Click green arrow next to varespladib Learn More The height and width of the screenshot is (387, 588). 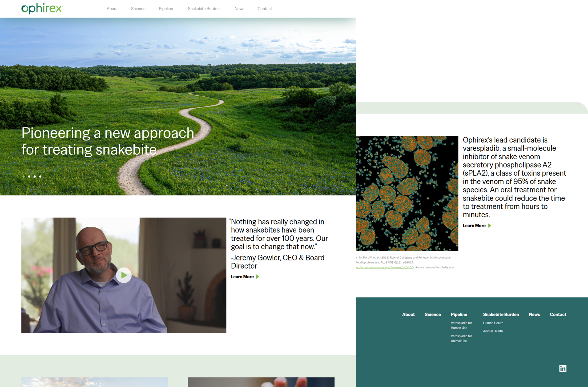pos(489,225)
